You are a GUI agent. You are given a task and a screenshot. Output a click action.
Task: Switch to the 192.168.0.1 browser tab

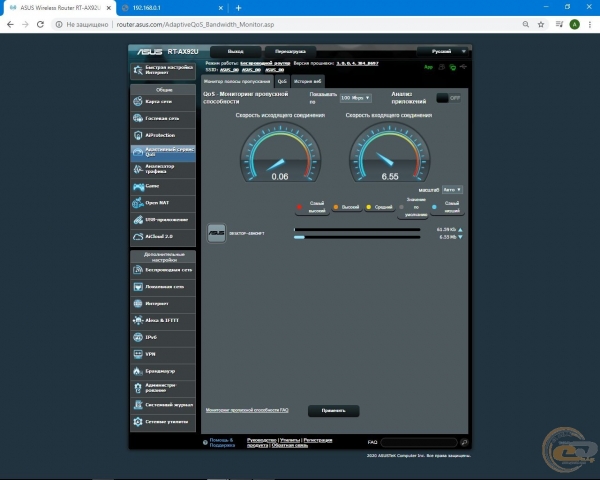(171, 8)
